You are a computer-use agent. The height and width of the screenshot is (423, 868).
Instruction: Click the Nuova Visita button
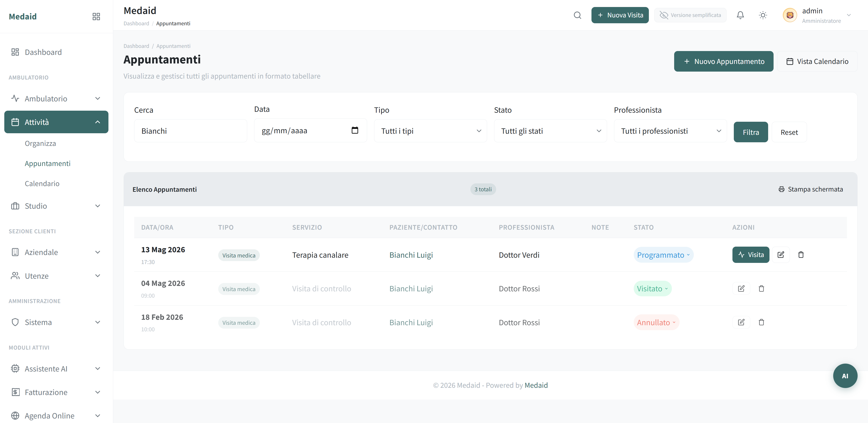(x=620, y=15)
